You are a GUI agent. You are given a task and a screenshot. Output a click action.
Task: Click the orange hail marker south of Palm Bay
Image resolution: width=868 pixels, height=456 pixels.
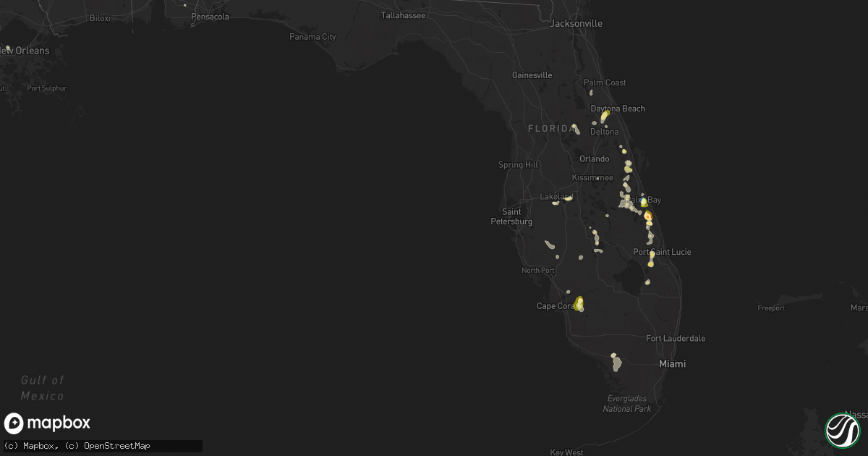[x=648, y=216]
